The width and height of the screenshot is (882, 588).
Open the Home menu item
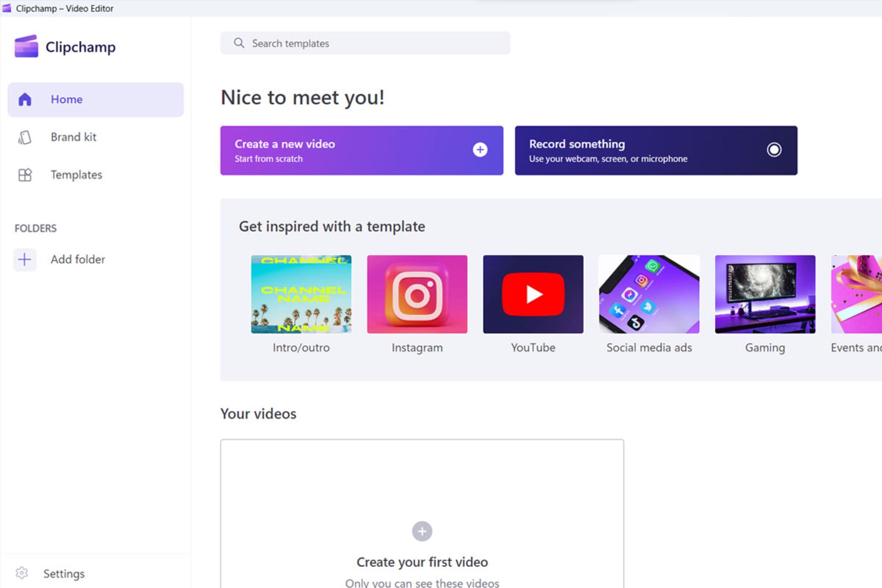(x=96, y=100)
